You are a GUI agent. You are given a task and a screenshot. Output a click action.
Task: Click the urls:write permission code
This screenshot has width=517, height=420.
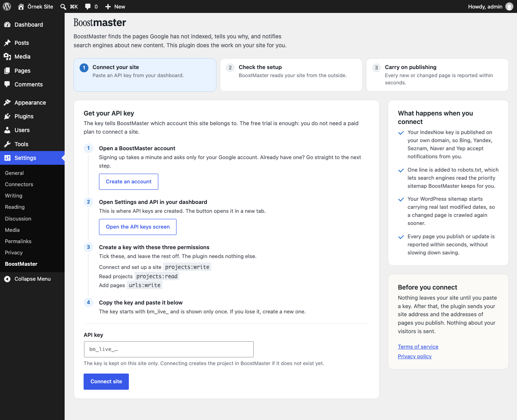coord(145,285)
